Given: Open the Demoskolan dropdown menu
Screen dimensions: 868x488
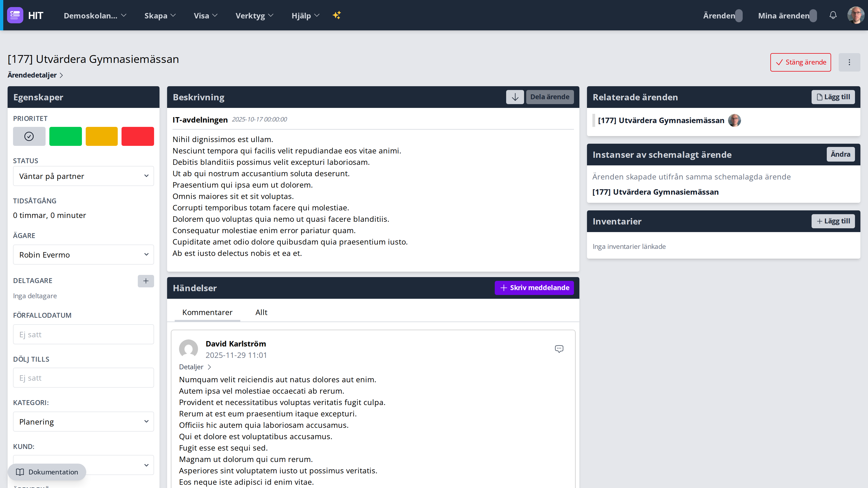Looking at the screenshot, I should pos(95,15).
